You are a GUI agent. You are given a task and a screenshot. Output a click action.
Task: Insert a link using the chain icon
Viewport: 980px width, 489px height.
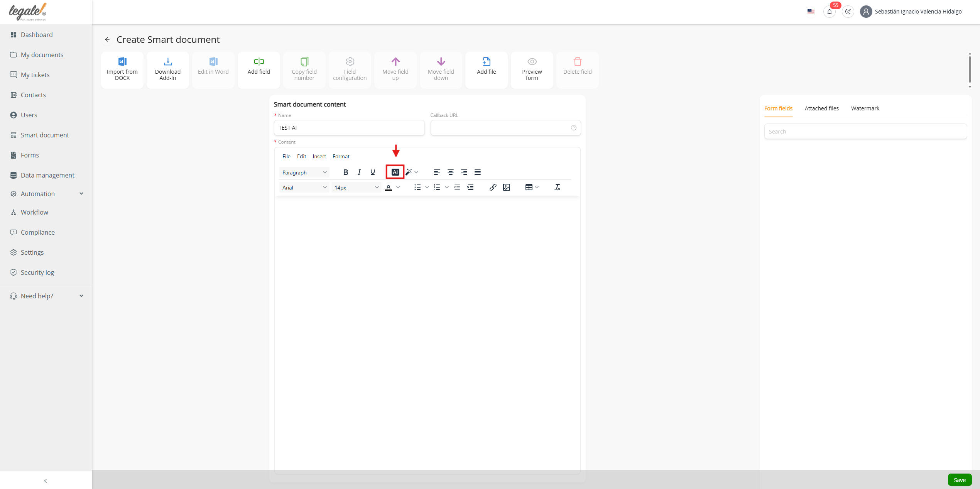point(493,187)
